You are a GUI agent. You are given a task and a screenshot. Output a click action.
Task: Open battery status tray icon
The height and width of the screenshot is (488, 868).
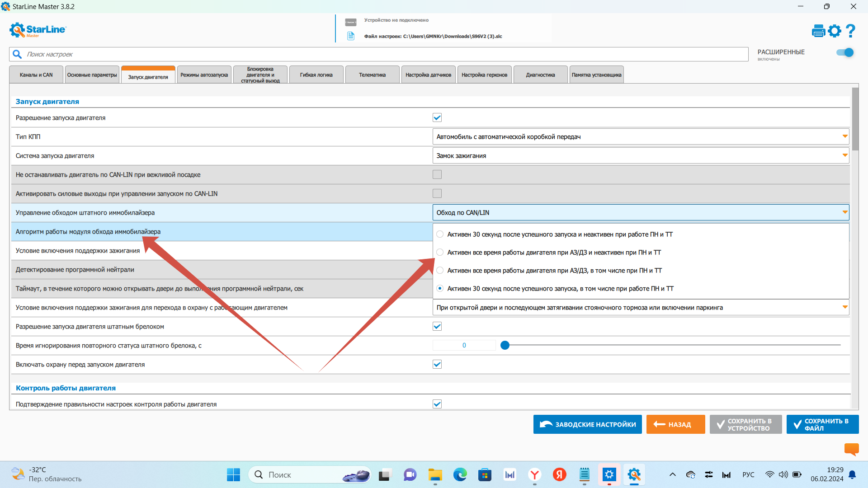click(x=797, y=474)
